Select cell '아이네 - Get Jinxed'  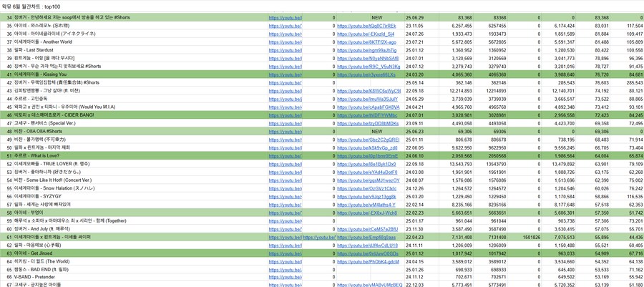[140, 253]
